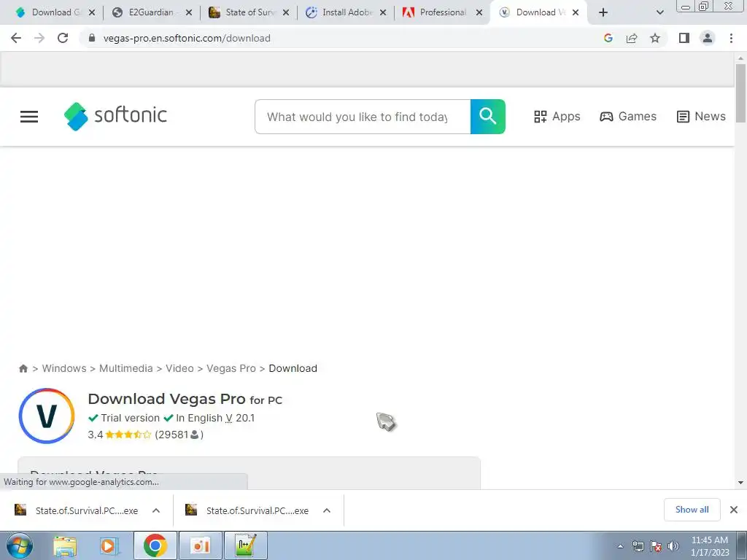Click the scrollbar down arrow

point(740,483)
